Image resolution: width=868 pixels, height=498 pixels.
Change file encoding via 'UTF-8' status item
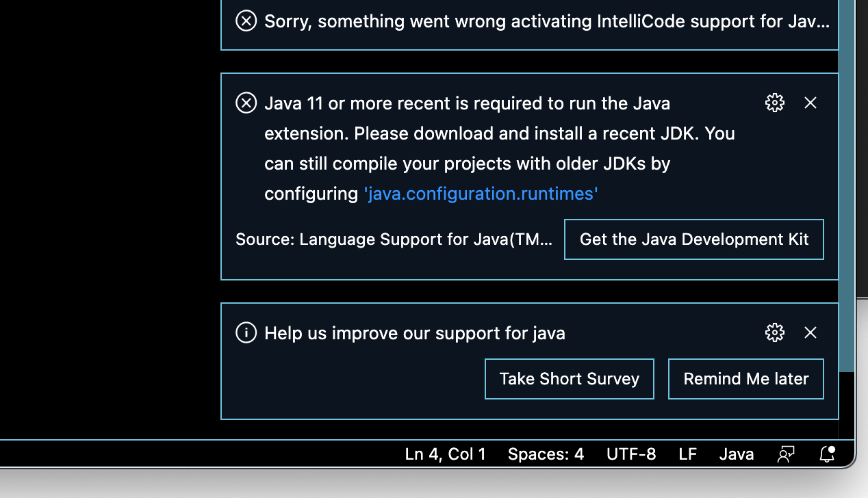point(631,454)
